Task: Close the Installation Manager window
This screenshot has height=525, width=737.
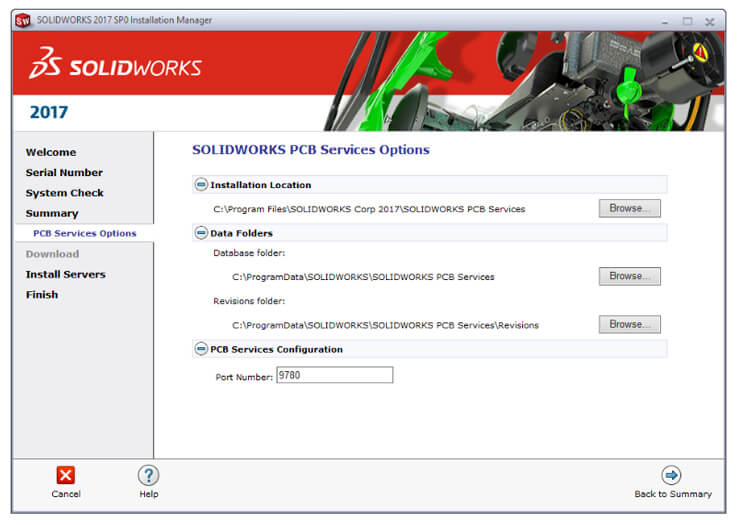Action: [x=709, y=21]
